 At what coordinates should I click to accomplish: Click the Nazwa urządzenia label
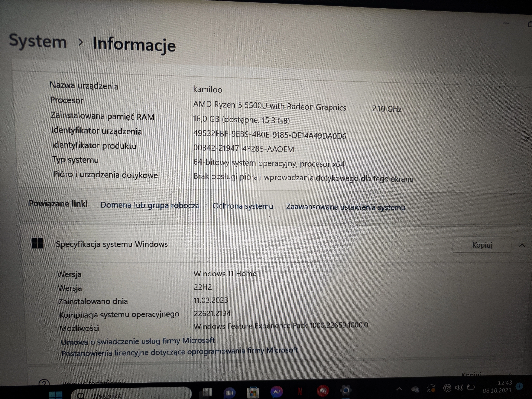84,85
